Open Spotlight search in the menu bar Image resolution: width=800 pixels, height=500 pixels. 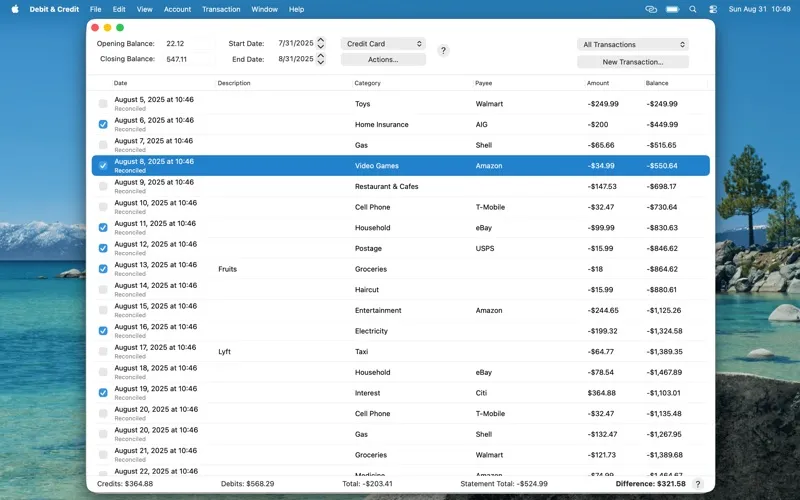point(692,9)
